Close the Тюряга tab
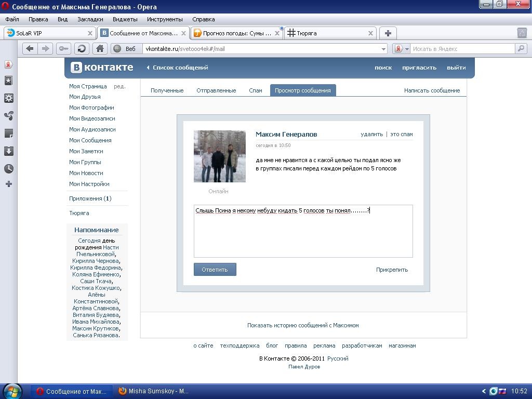 click(x=370, y=33)
